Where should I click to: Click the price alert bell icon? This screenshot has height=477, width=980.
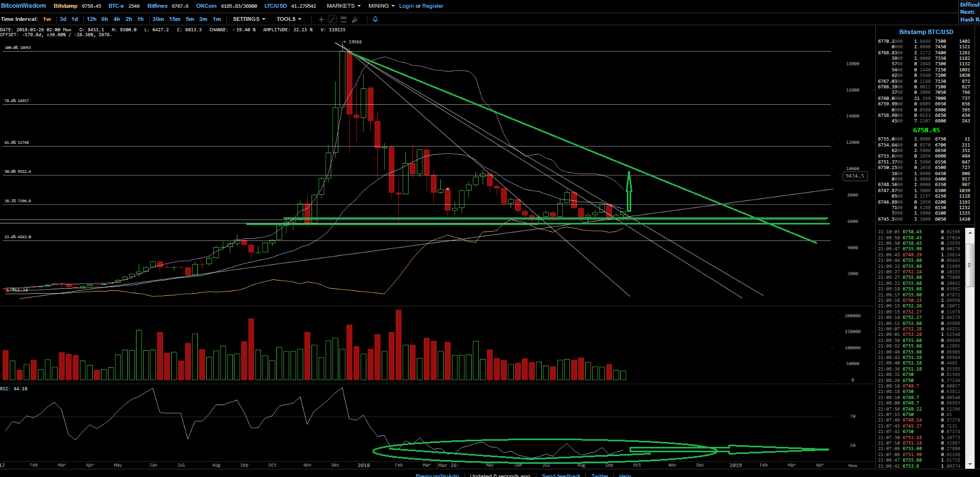point(375,19)
